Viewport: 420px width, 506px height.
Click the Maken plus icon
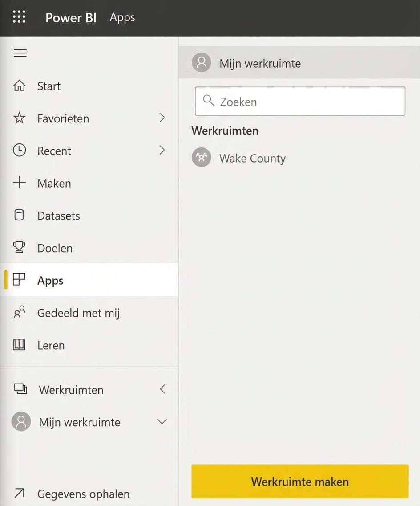[x=19, y=183]
